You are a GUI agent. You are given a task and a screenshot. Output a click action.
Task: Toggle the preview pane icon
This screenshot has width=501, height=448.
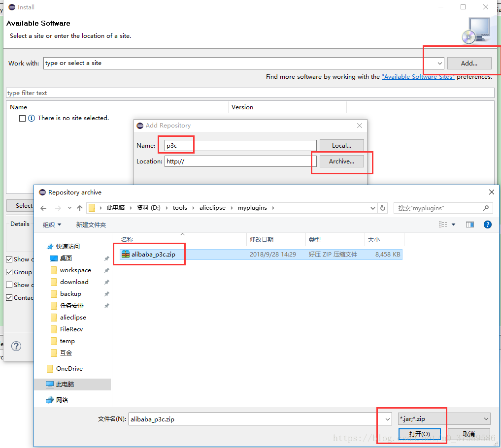(470, 224)
